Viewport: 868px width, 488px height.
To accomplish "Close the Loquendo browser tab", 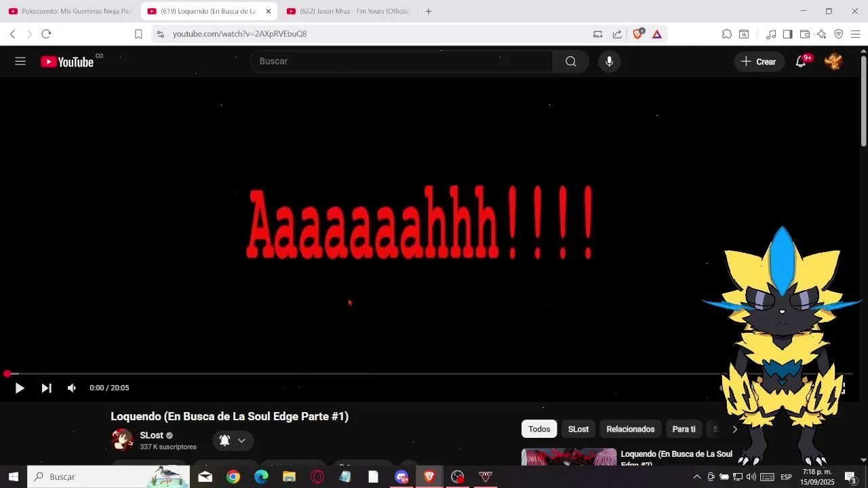I will pyautogui.click(x=269, y=12).
